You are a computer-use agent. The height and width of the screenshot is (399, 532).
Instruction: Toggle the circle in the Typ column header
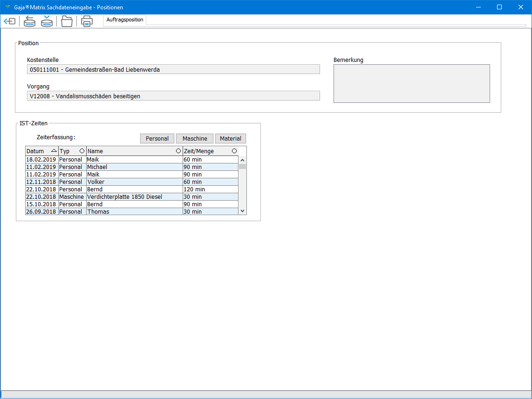point(82,151)
